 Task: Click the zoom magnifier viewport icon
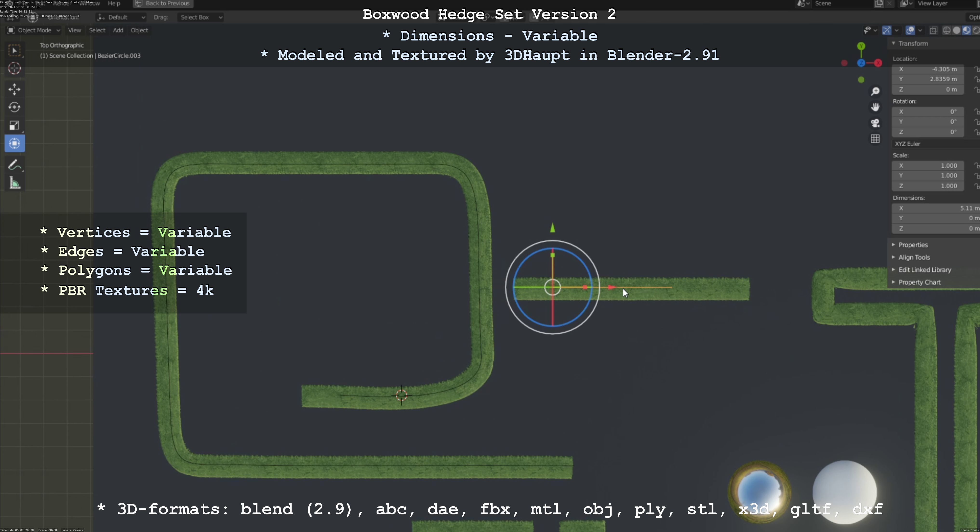coord(875,91)
